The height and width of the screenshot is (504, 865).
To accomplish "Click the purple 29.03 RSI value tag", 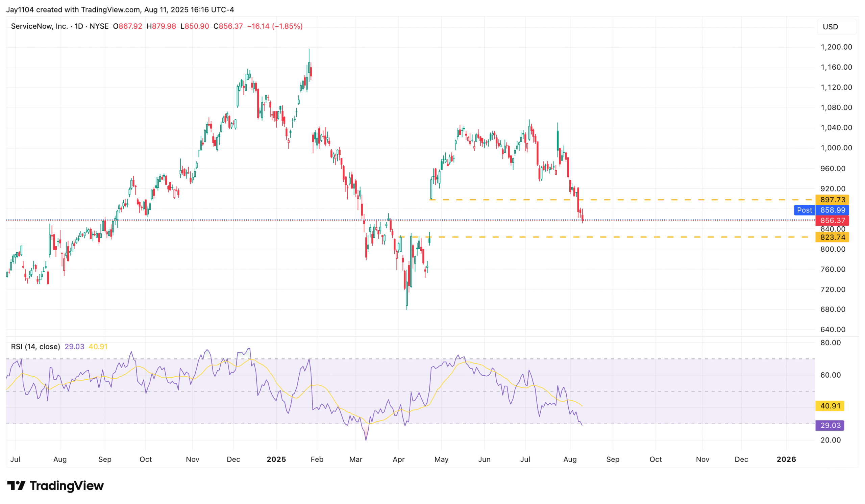I will tap(830, 426).
